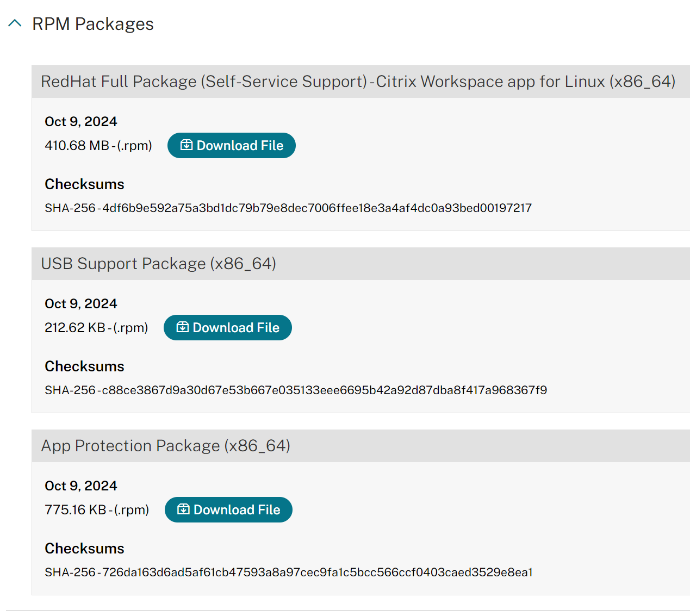Click the 212.62 KB file size text
The height and width of the screenshot is (616, 690).
point(96,328)
